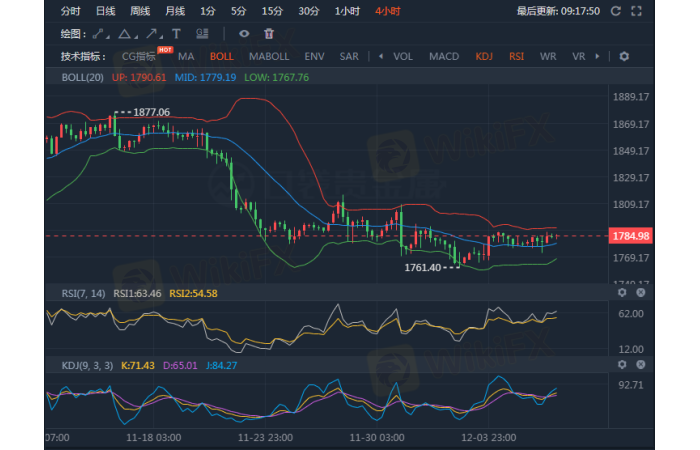Delete drawings with the trash icon
The height and width of the screenshot is (450, 700).
coord(269,33)
